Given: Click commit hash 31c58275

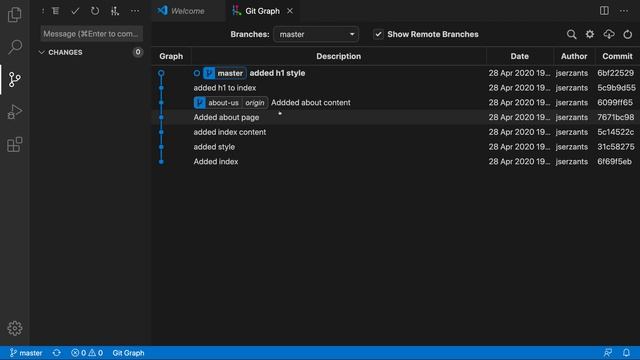Looking at the screenshot, I should 616,147.
